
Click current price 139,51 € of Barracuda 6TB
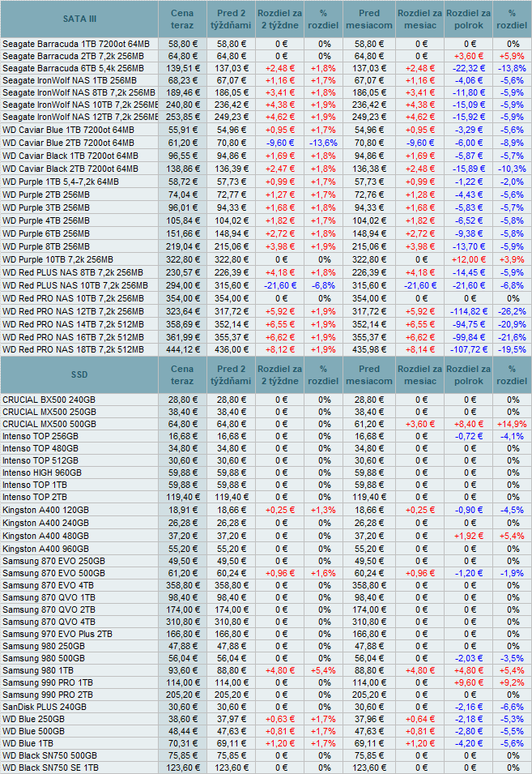click(x=182, y=68)
